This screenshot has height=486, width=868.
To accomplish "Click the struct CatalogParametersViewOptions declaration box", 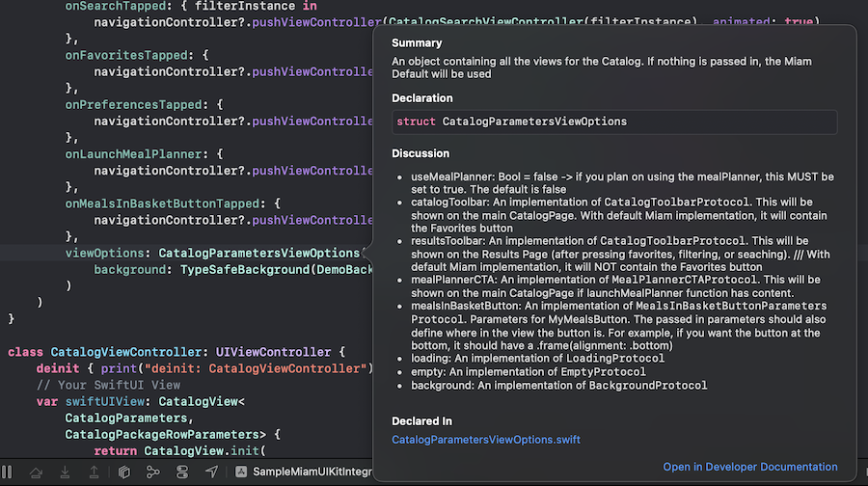I will pos(614,121).
